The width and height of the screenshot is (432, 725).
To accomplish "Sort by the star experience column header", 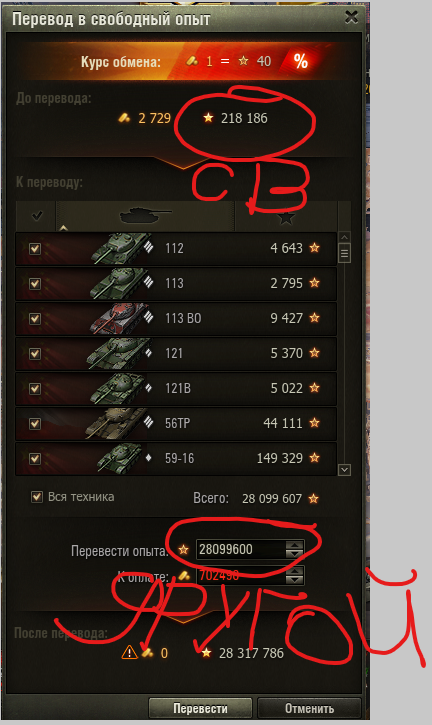I will 286,216.
